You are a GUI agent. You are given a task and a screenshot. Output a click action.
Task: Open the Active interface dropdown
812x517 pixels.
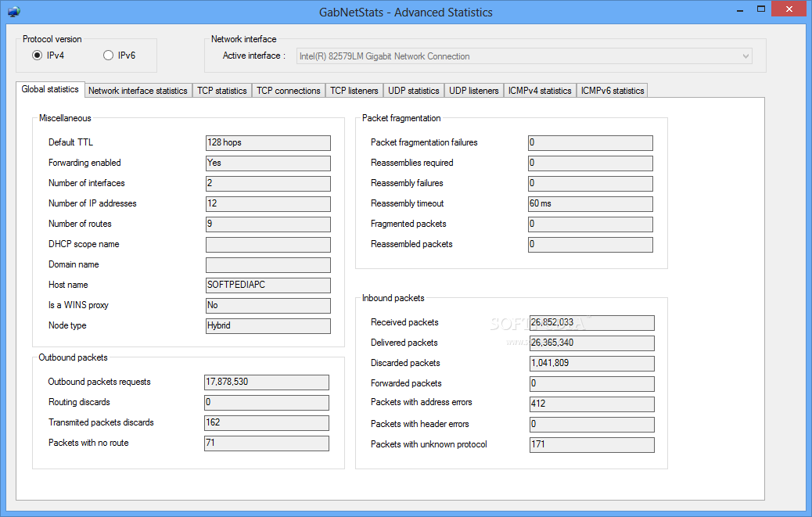(x=524, y=56)
